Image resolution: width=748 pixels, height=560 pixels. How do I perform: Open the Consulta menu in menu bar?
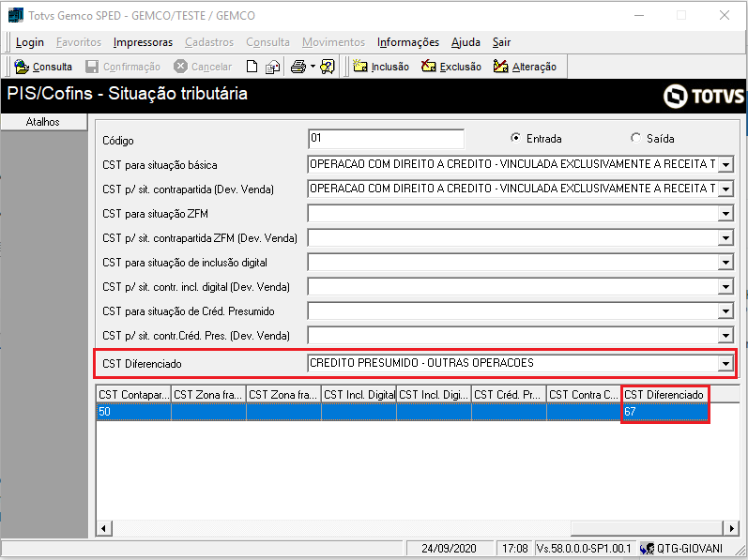tap(267, 42)
